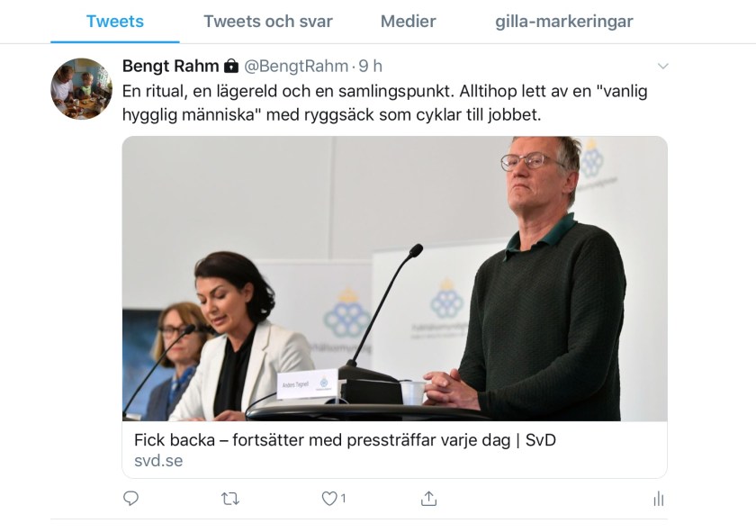
Task: Expand the tweet options chevron menu
Action: coord(662,67)
